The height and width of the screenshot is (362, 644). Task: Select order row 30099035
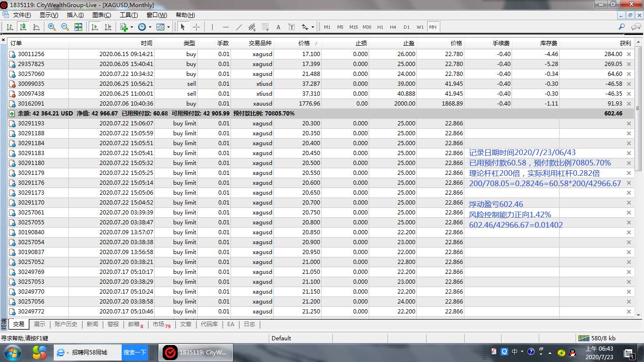(321, 84)
